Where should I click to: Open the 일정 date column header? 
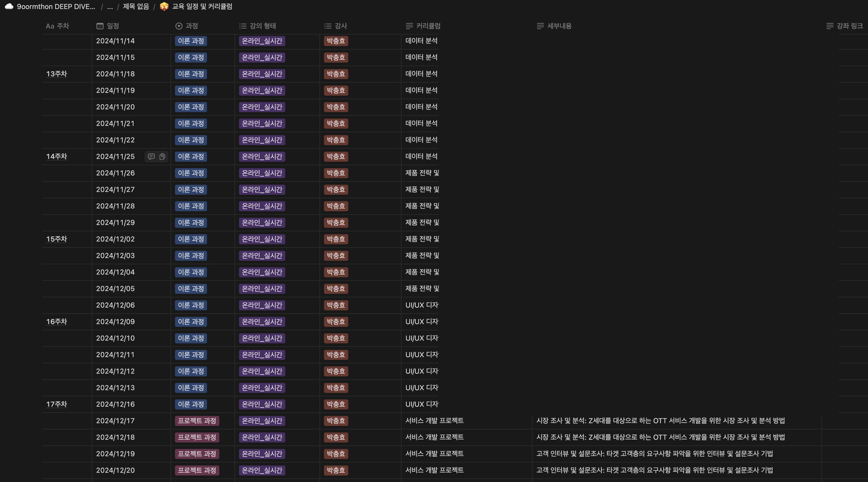click(108, 26)
